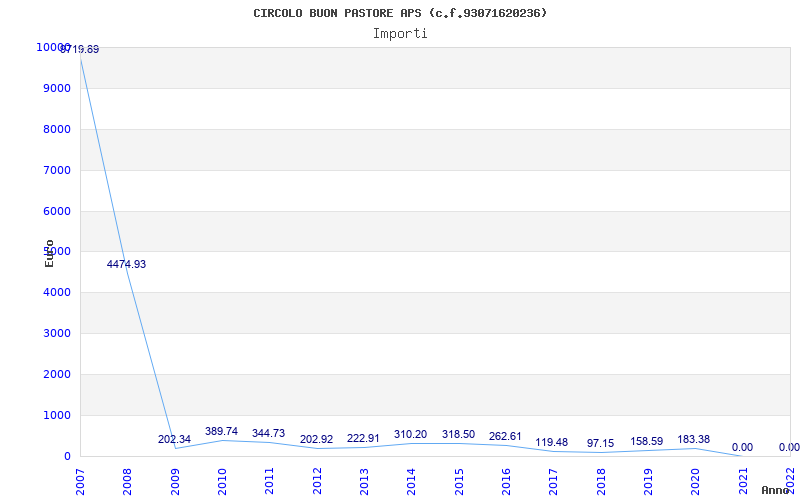Click the 7000 y-axis label
The height and width of the screenshot is (500, 800).
coord(57,170)
